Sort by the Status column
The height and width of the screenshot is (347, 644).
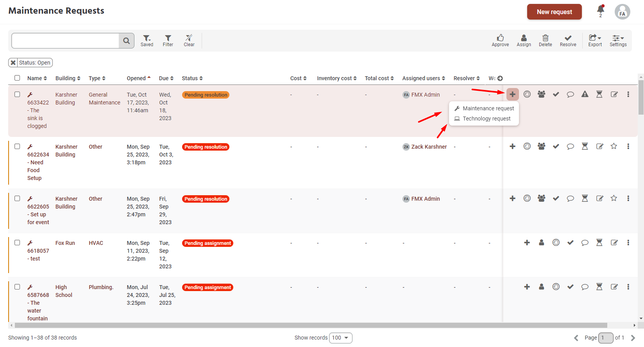[192, 78]
